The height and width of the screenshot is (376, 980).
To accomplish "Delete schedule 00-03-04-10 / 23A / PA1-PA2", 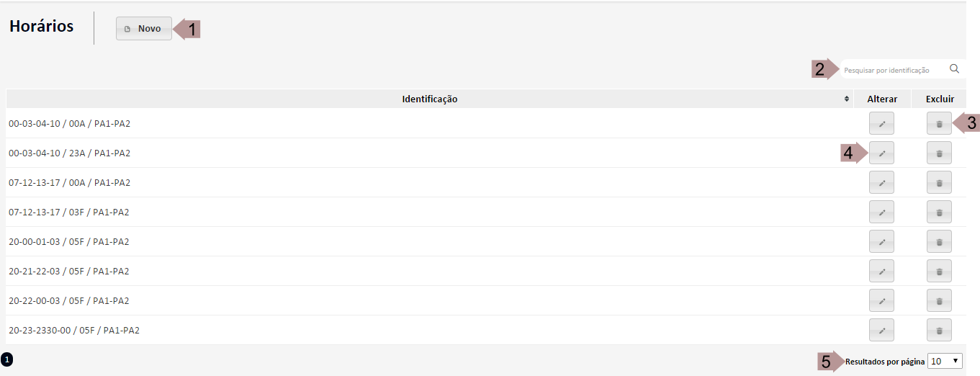I will 939,153.
